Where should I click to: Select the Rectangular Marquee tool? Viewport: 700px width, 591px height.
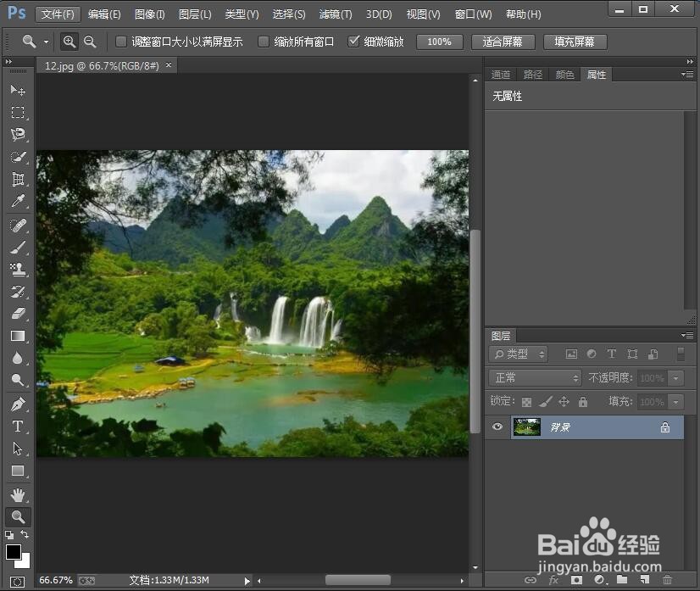18,112
